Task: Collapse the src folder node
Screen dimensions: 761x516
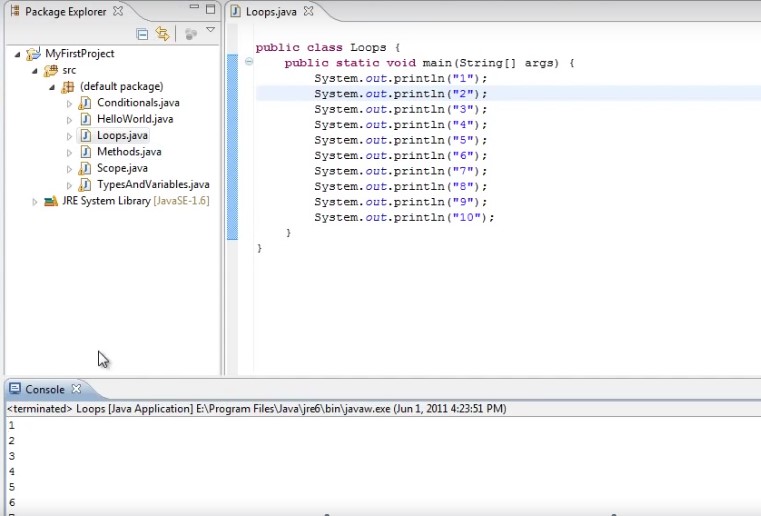Action: click(x=34, y=70)
